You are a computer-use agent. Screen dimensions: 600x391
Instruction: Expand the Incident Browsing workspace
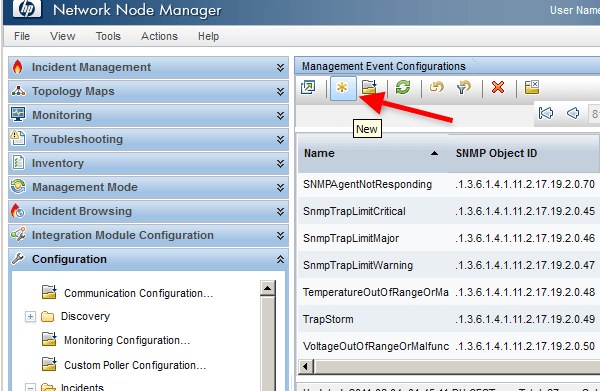(x=280, y=212)
